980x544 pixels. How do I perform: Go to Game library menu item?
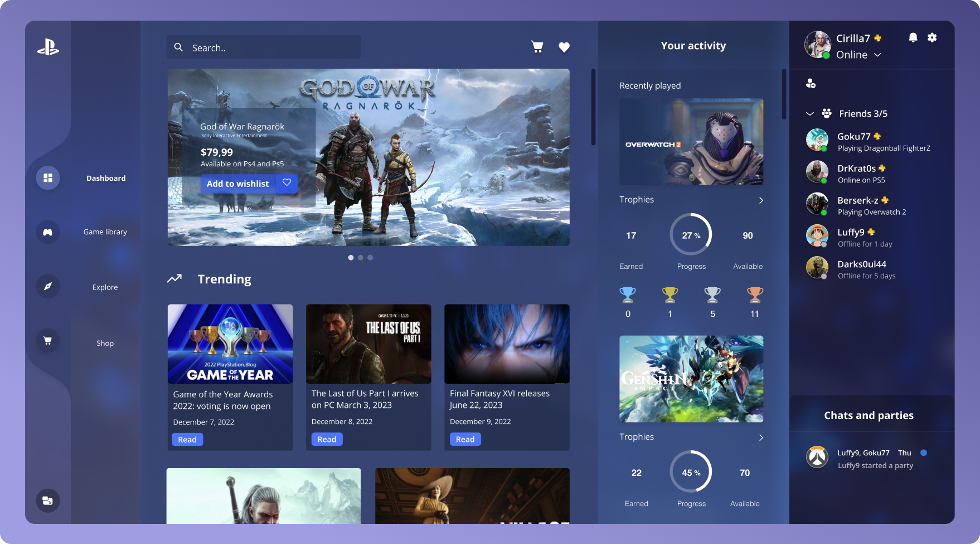tap(105, 232)
